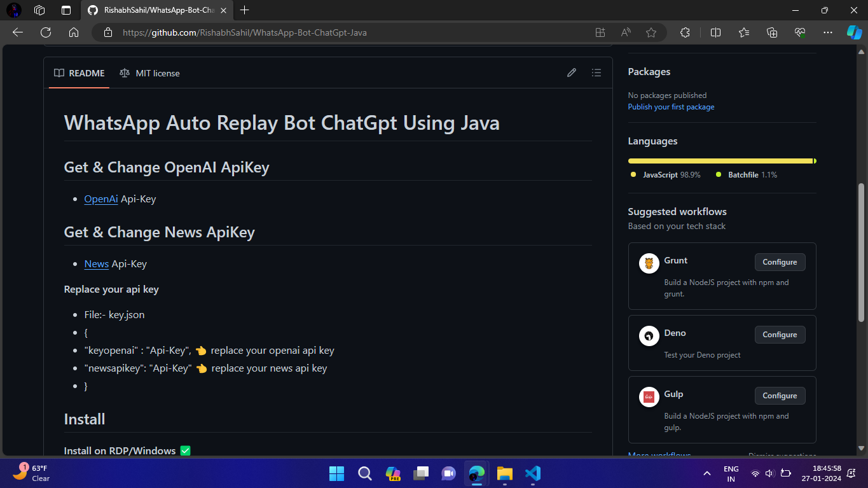Click the yellow JavaScript language bar
Viewport: 868px width, 488px height.
pos(720,161)
